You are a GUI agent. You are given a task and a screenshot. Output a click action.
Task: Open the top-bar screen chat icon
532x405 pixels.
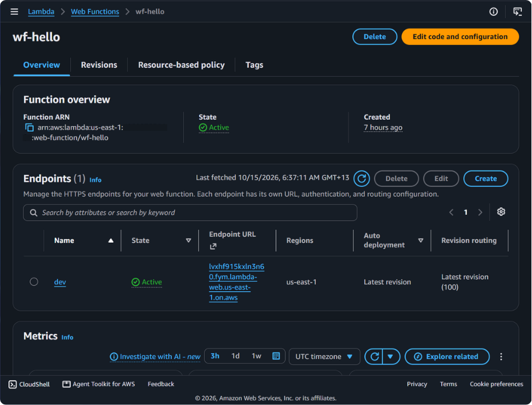pos(517,12)
